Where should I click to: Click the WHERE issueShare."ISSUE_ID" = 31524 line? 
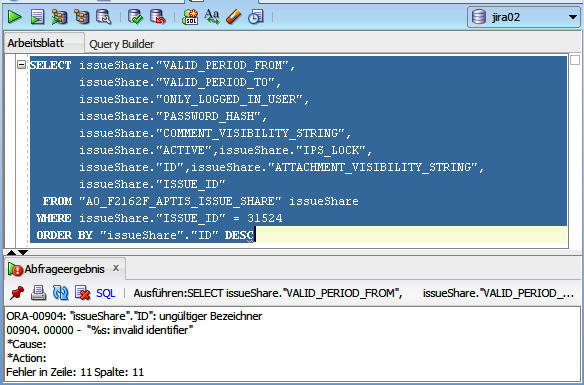coord(159,218)
